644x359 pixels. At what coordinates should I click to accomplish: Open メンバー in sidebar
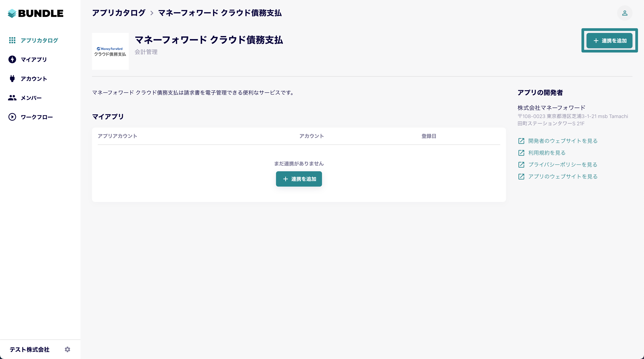coord(31,98)
